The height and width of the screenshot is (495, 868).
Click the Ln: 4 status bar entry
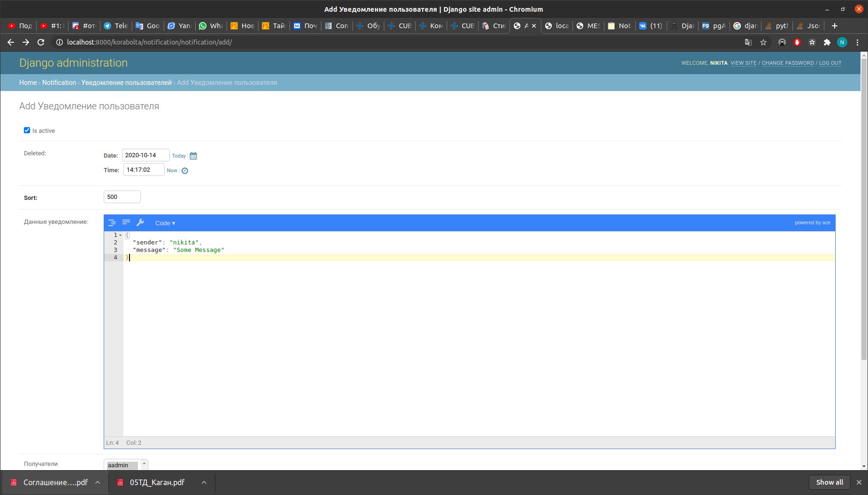[113, 442]
